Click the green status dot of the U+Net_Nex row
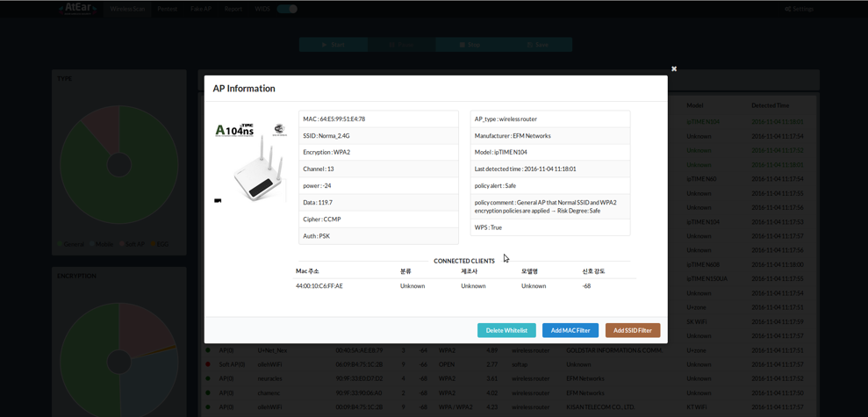This screenshot has height=417, width=868. [x=208, y=350]
